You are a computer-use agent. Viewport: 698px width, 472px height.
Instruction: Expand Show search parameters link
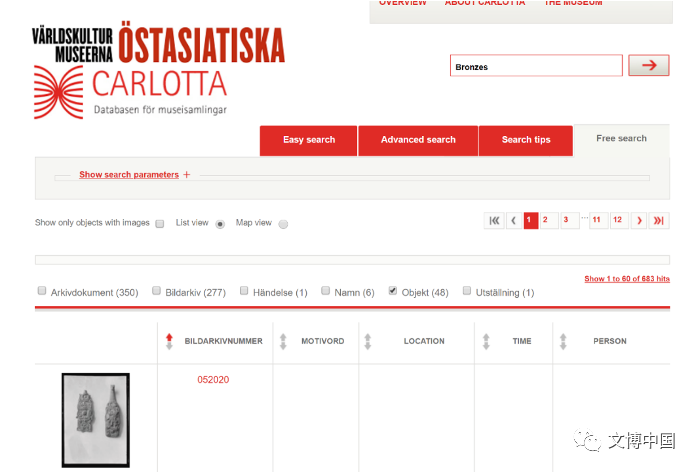[129, 175]
